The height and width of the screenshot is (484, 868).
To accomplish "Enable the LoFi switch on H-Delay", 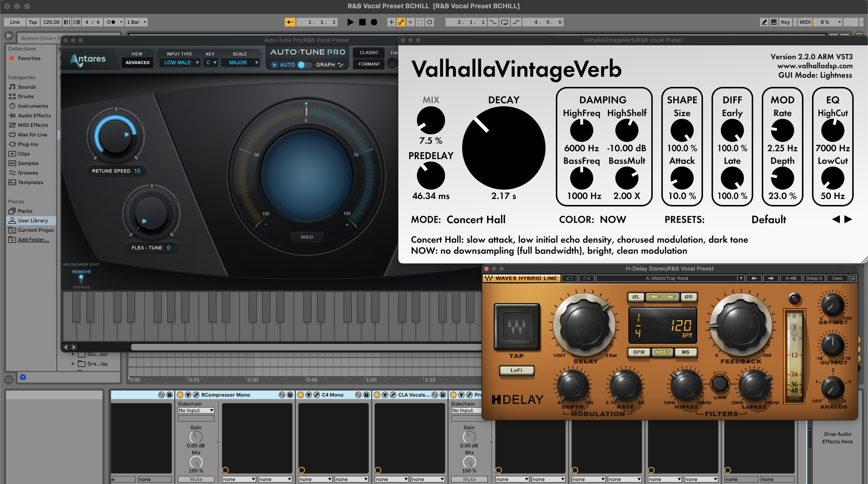I will (x=516, y=370).
